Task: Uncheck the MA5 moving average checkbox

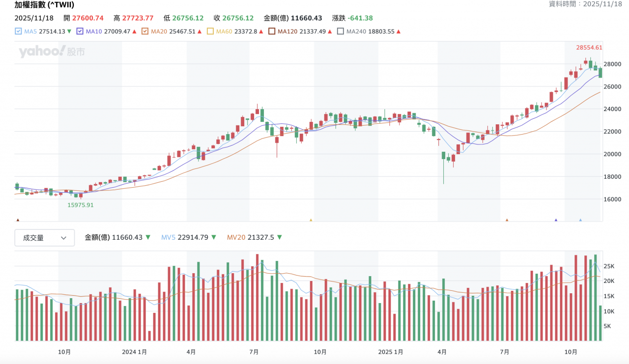Action: [x=18, y=31]
